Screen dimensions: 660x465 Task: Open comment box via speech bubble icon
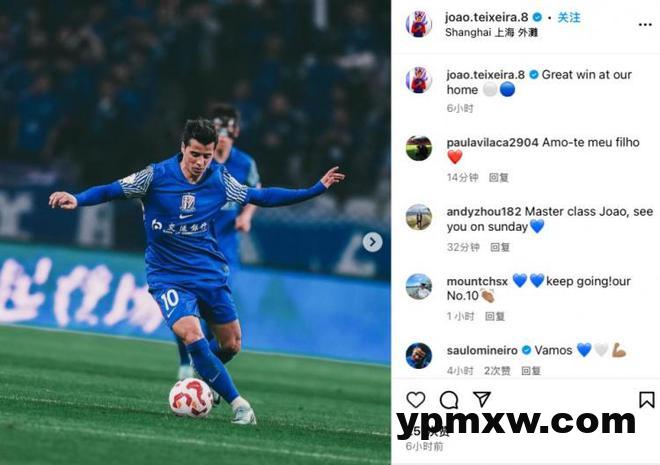(449, 400)
